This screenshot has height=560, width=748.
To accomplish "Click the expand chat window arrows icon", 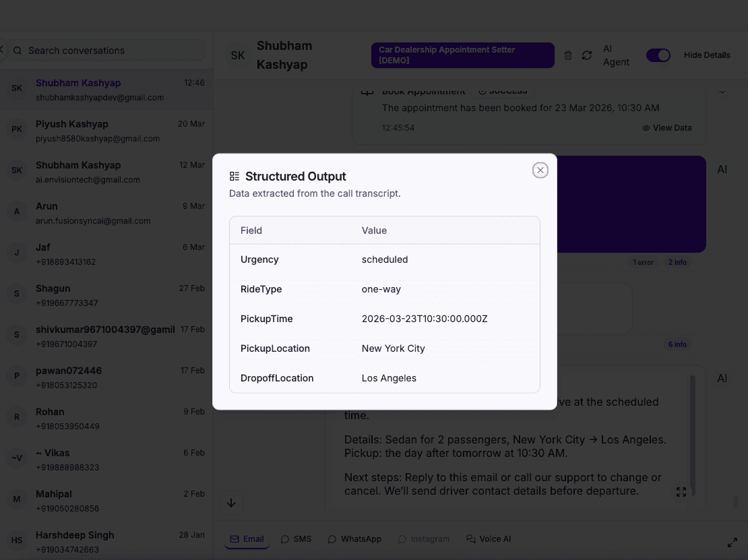I will click(x=733, y=541).
